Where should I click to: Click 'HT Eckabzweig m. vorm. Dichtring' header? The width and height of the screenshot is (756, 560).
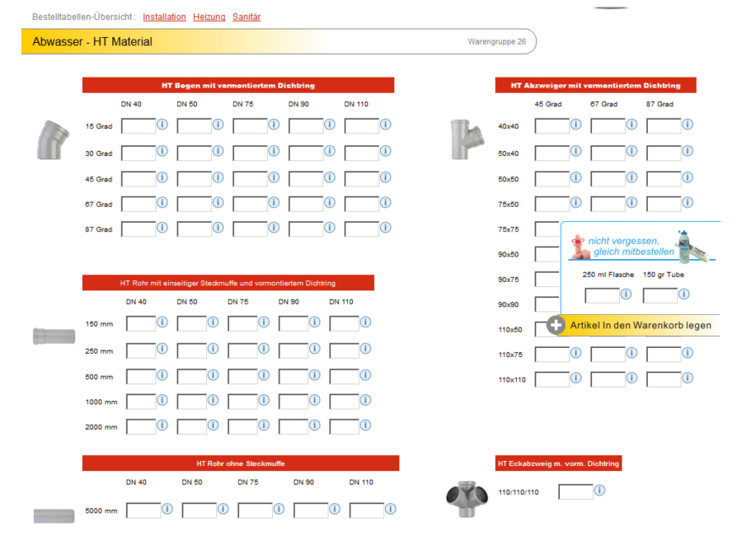[x=558, y=464]
